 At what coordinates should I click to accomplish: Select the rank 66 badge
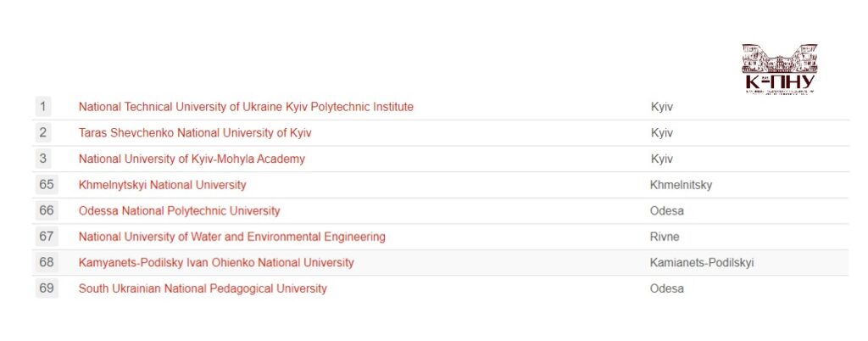[46, 210]
